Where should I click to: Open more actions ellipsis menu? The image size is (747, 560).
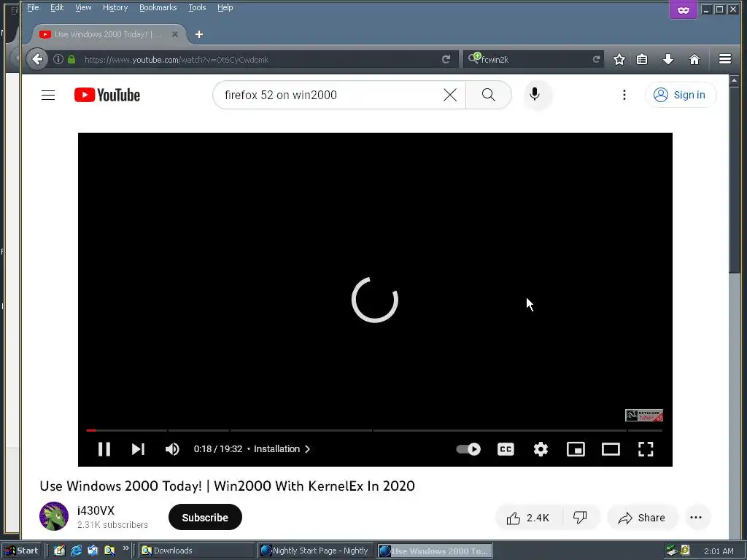696,518
